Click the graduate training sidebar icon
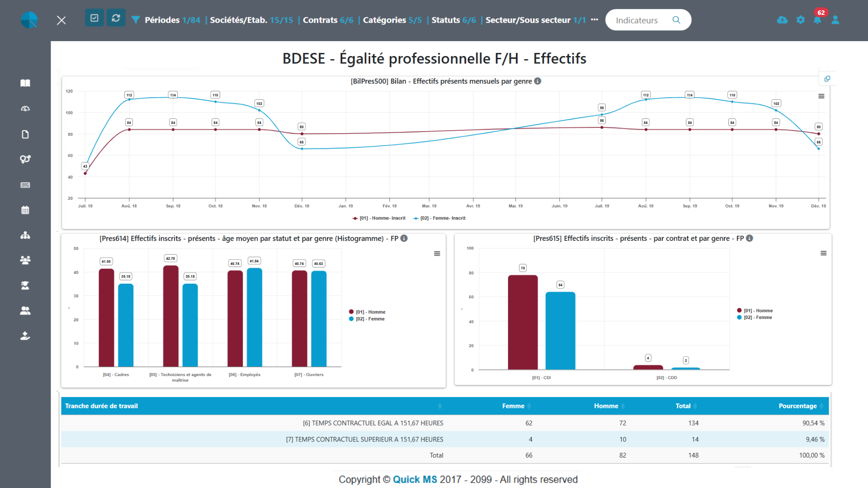Screen dimensions: 868x488 25,286
